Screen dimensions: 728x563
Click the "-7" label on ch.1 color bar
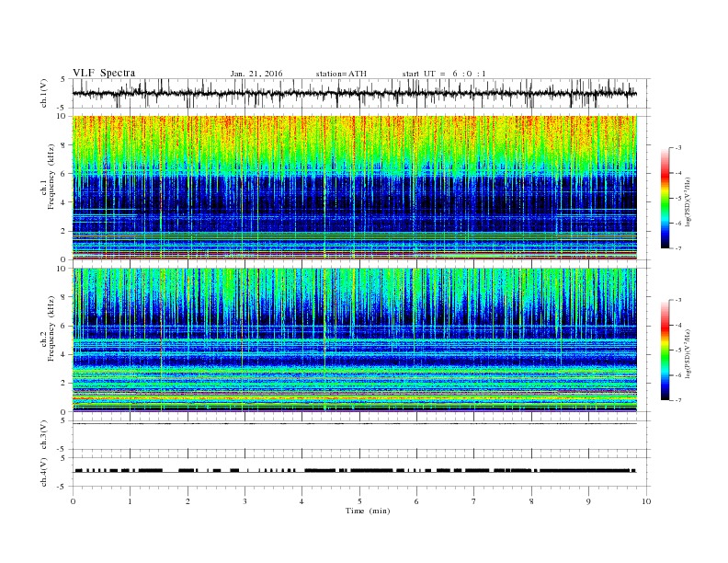pos(678,248)
